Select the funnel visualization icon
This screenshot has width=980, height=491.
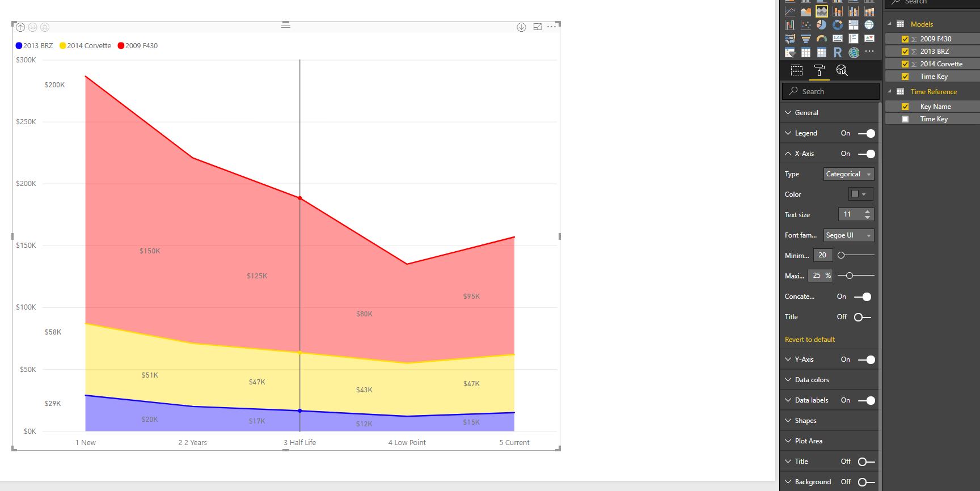pyautogui.click(x=806, y=39)
